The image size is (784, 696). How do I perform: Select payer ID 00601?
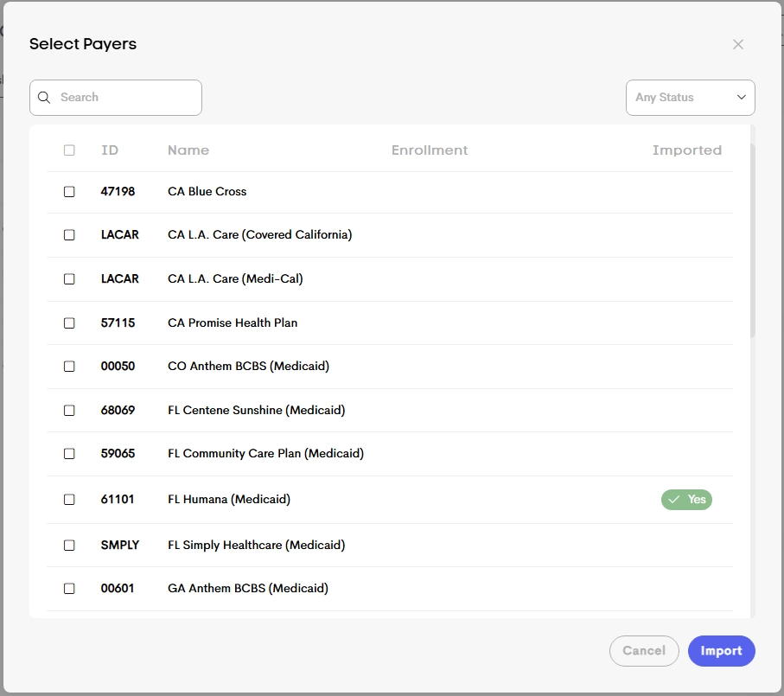[x=118, y=589]
